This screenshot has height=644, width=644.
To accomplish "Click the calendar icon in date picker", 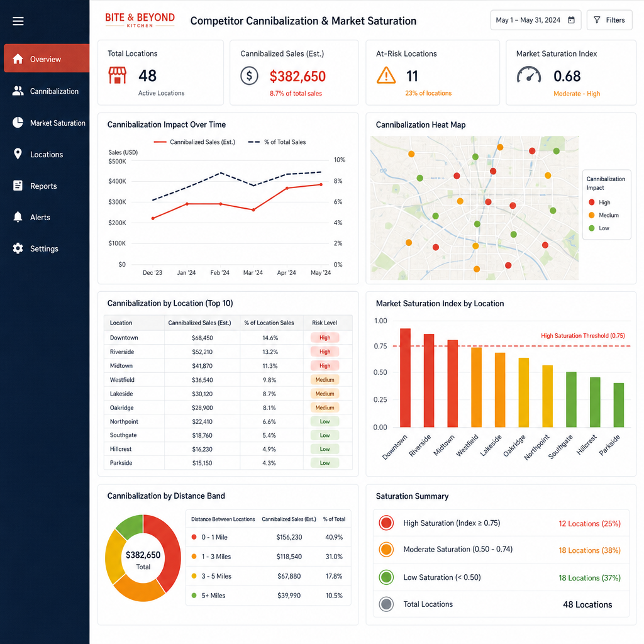I will (571, 20).
